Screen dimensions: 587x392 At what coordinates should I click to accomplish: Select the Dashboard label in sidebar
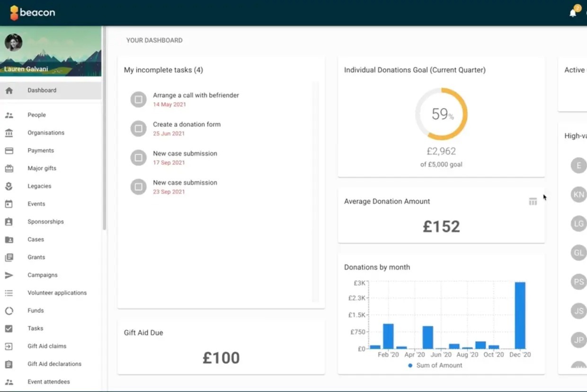42,90
